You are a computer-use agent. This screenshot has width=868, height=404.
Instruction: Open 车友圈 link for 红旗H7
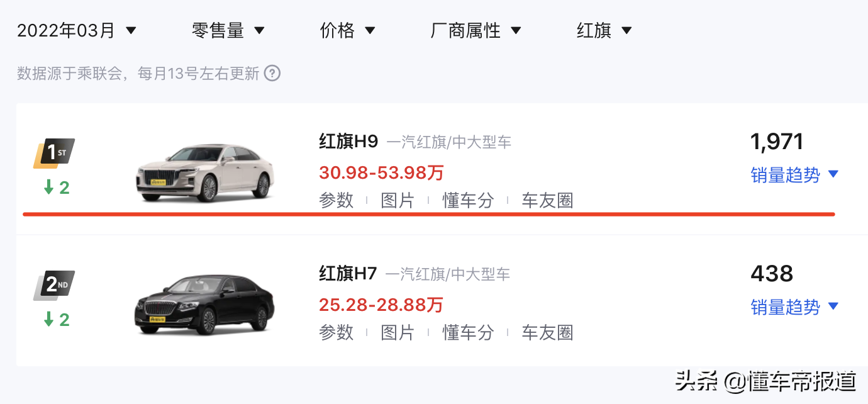[547, 332]
